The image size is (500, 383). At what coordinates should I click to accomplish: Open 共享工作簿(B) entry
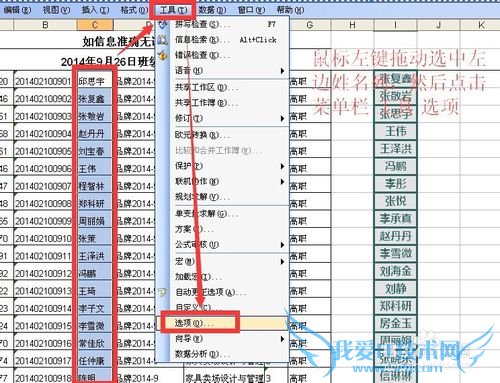[223, 103]
